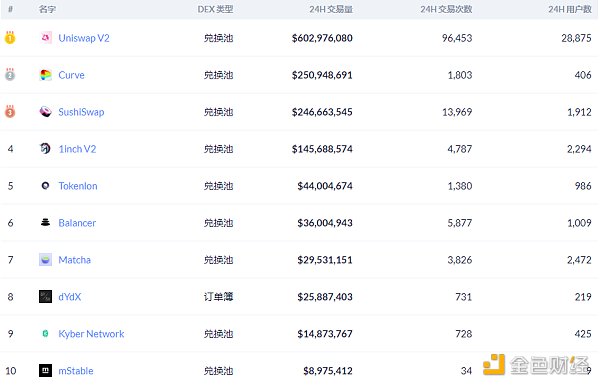Click the Balancer stacked-stones icon
The image size is (600, 386).
point(46,222)
